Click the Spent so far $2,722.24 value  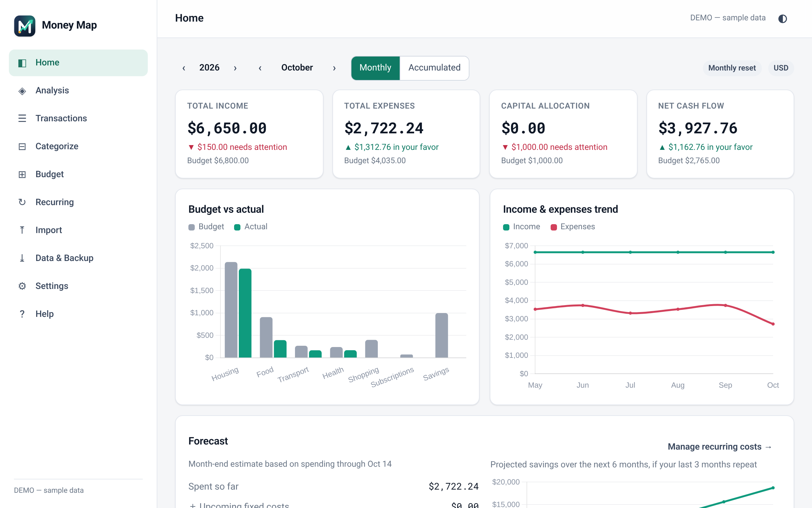click(x=454, y=486)
